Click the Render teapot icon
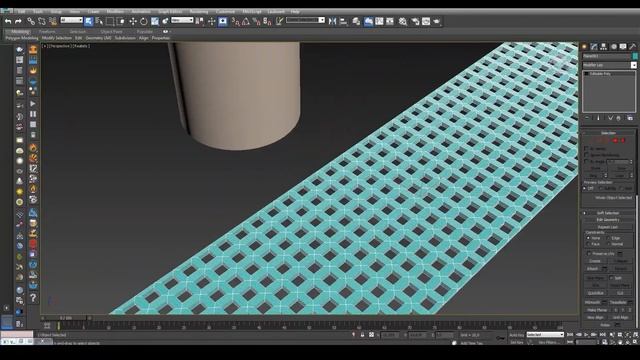This screenshot has height=360, width=640. pos(437,21)
